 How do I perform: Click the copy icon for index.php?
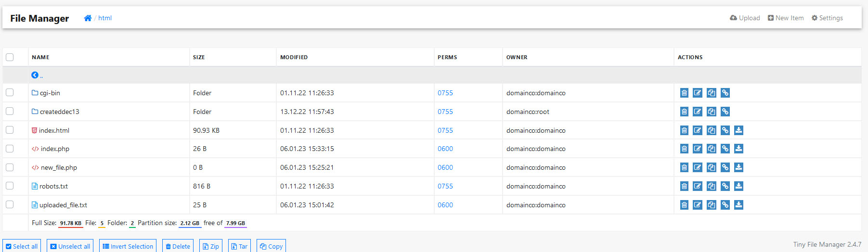point(712,149)
